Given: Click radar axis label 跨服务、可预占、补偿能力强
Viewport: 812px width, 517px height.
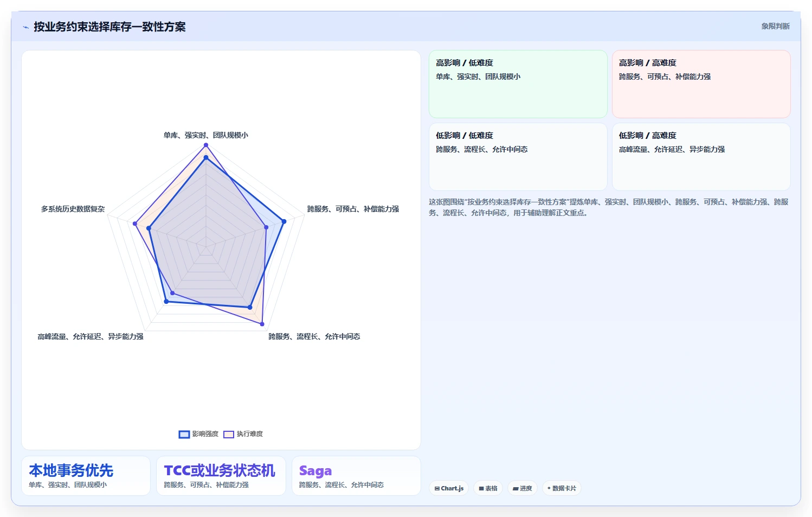Looking at the screenshot, I should click(353, 209).
